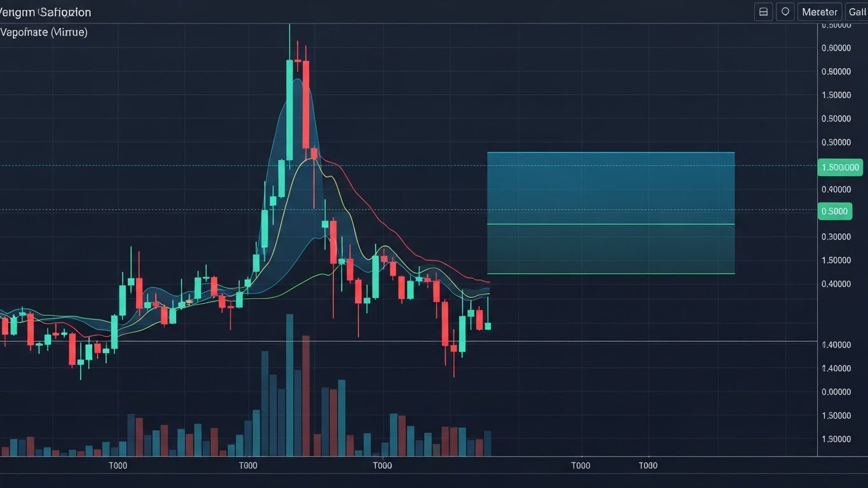Click the T030 time axis label
The image size is (868, 488).
tap(647, 465)
